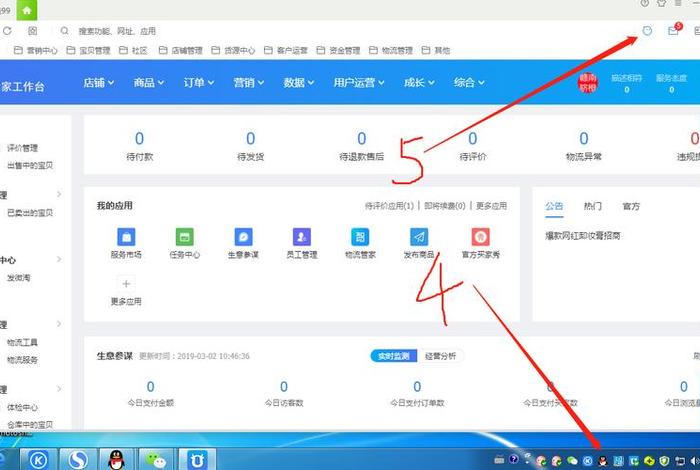Switch to the 热门 tab
700x470 pixels.
593,206
